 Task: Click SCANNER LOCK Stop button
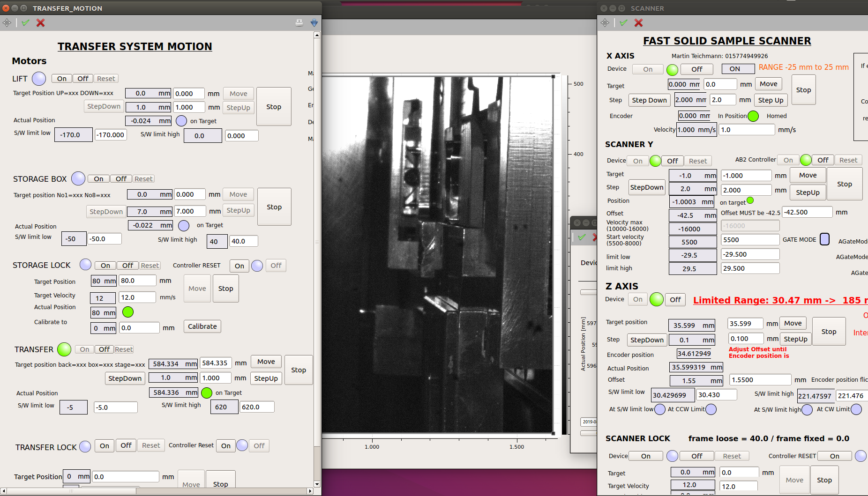824,480
